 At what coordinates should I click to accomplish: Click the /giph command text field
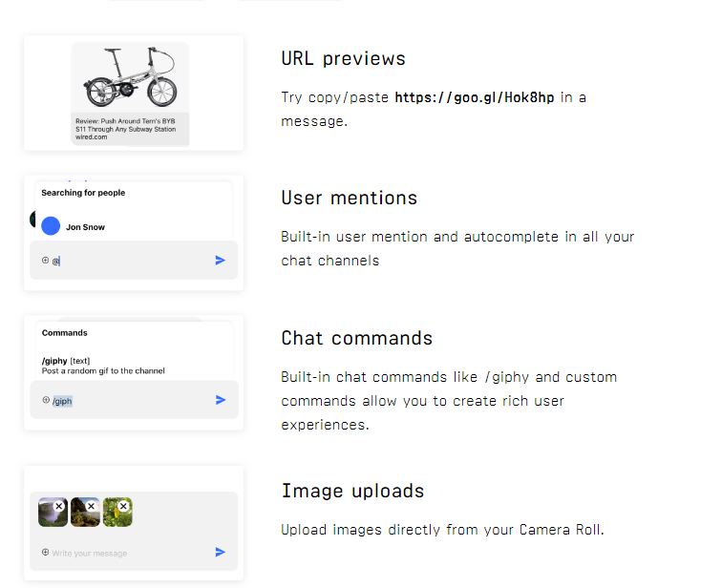(134, 401)
